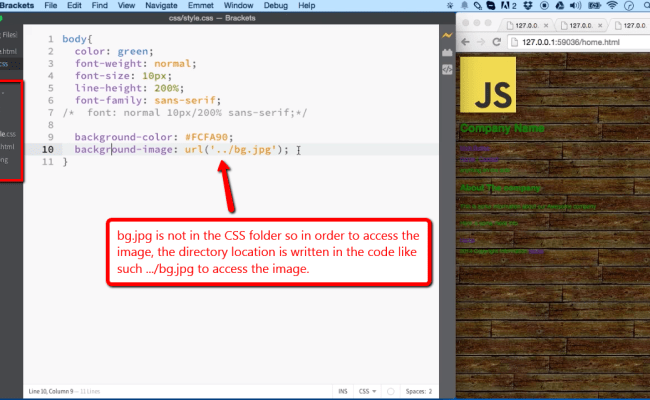Click the code-tag icon below Extension Manager

point(447,70)
